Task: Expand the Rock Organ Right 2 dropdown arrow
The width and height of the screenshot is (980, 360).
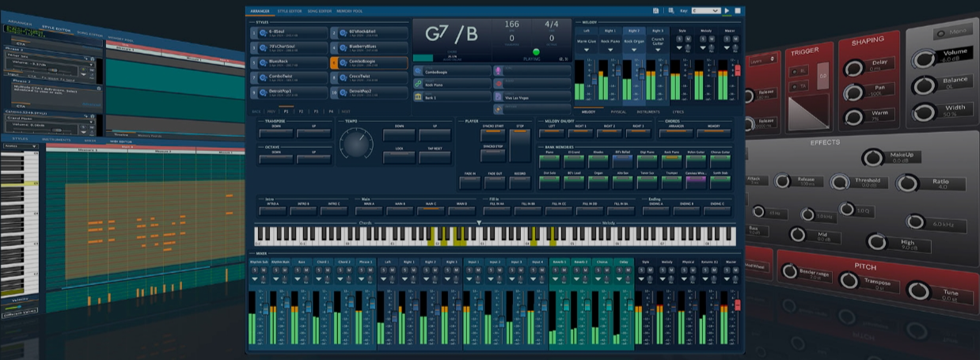Action: coord(633,51)
